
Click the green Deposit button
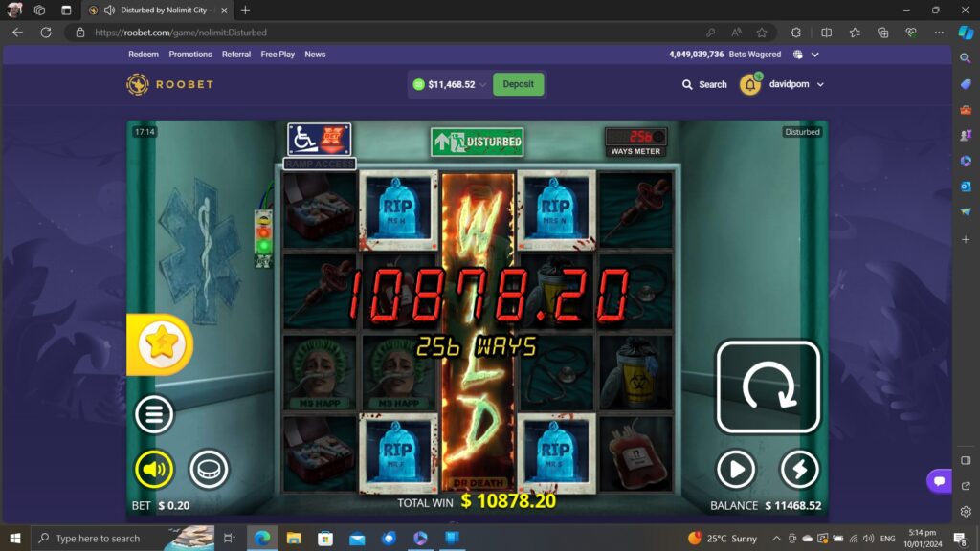click(518, 84)
